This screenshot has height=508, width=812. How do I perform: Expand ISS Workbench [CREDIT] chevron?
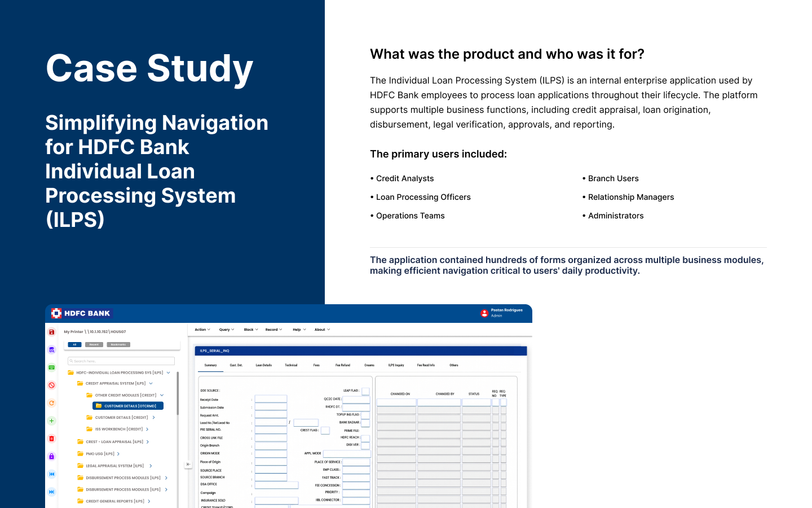[147, 430]
